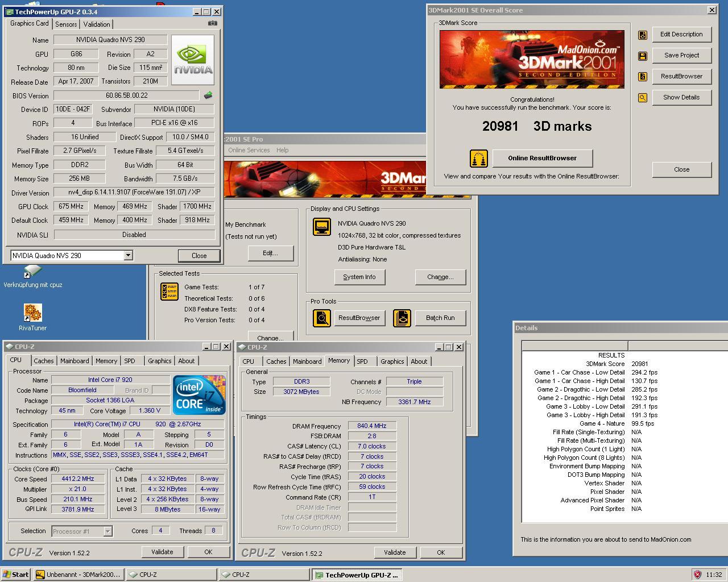
Task: Click the Show Details magnifier icon
Action: tap(642, 98)
